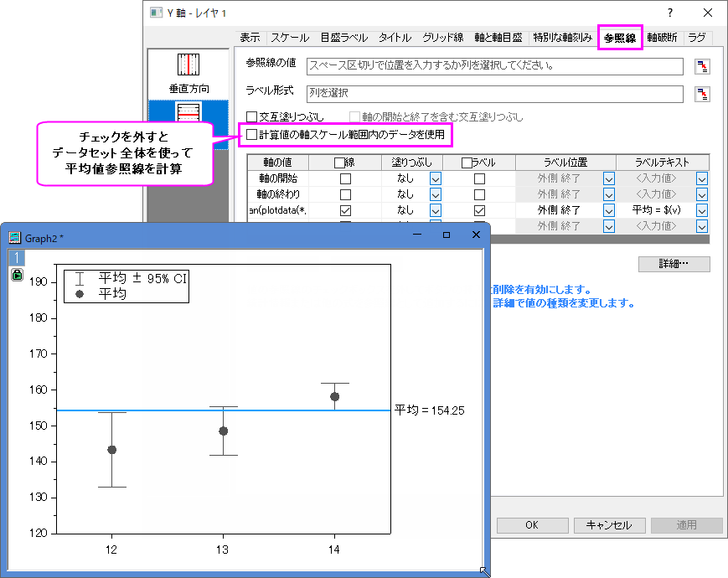This screenshot has height=578, width=728.
Task: Maximize the Graph2 window
Action: 447,235
